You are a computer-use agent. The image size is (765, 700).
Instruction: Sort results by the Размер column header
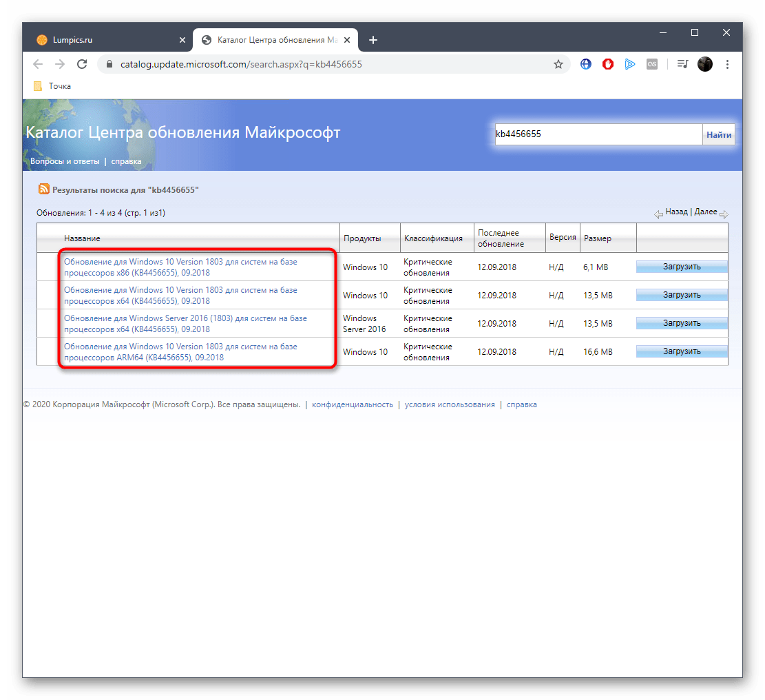[597, 238]
